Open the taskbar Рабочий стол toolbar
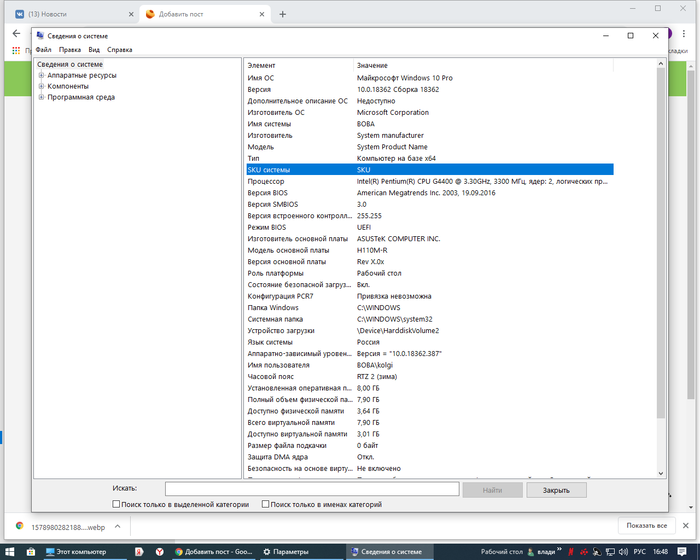The width and height of the screenshot is (700, 560). pyautogui.click(x=501, y=552)
